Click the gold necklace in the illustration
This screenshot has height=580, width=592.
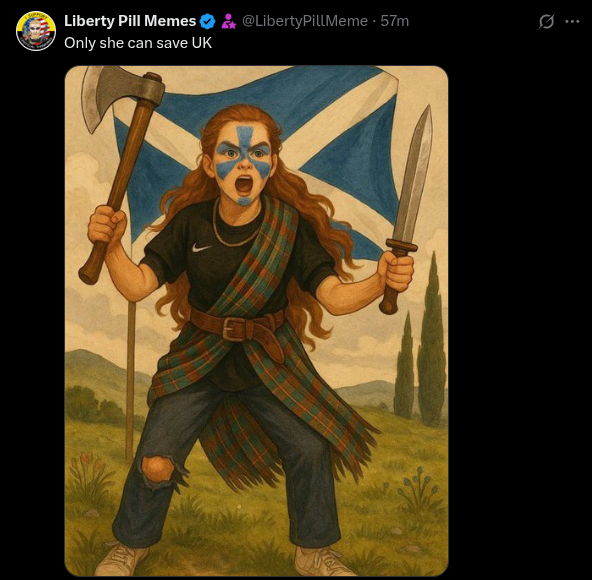(x=235, y=227)
